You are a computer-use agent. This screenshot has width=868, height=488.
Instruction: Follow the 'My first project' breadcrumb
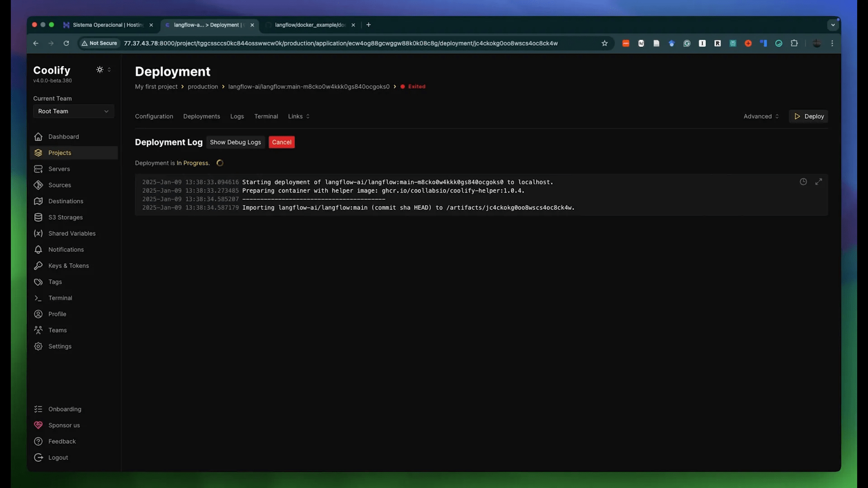[x=156, y=87]
